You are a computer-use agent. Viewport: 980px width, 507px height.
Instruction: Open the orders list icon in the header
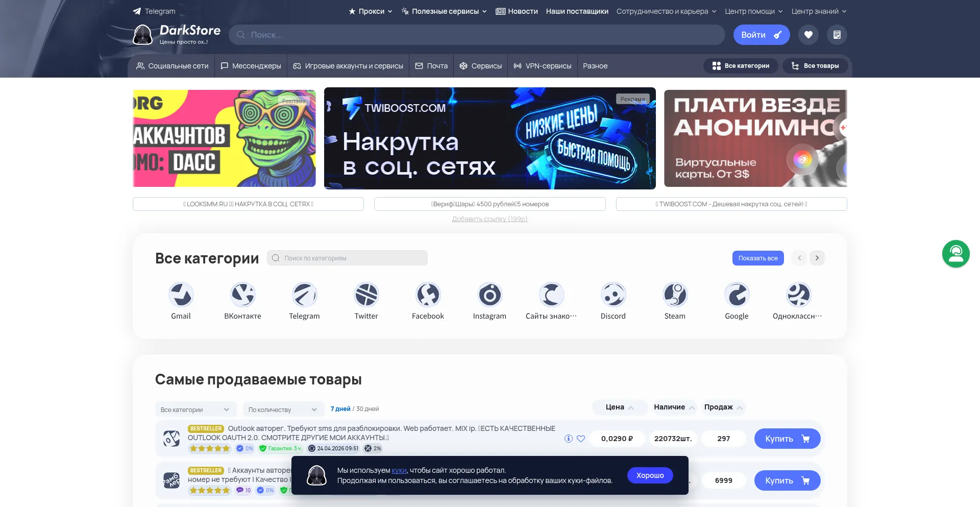pos(837,35)
